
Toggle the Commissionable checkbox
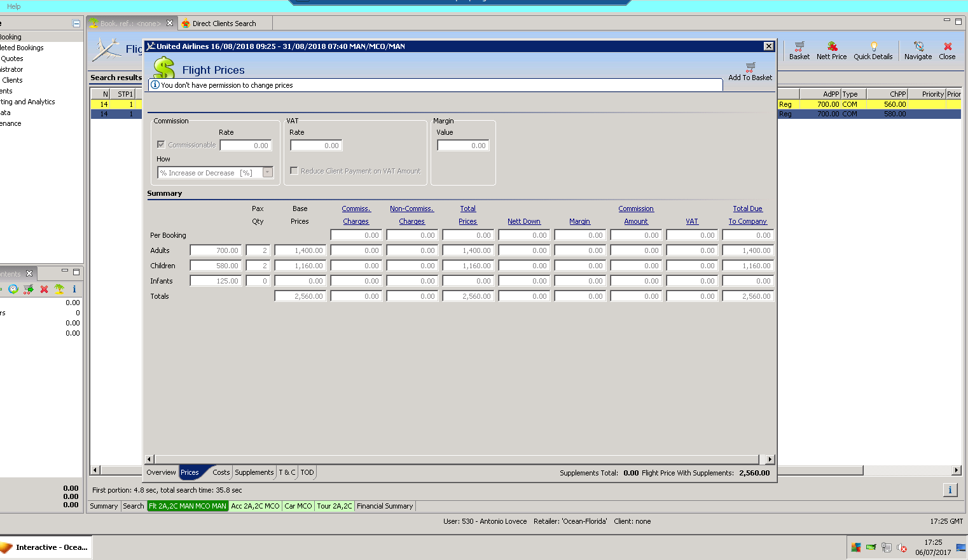click(161, 145)
